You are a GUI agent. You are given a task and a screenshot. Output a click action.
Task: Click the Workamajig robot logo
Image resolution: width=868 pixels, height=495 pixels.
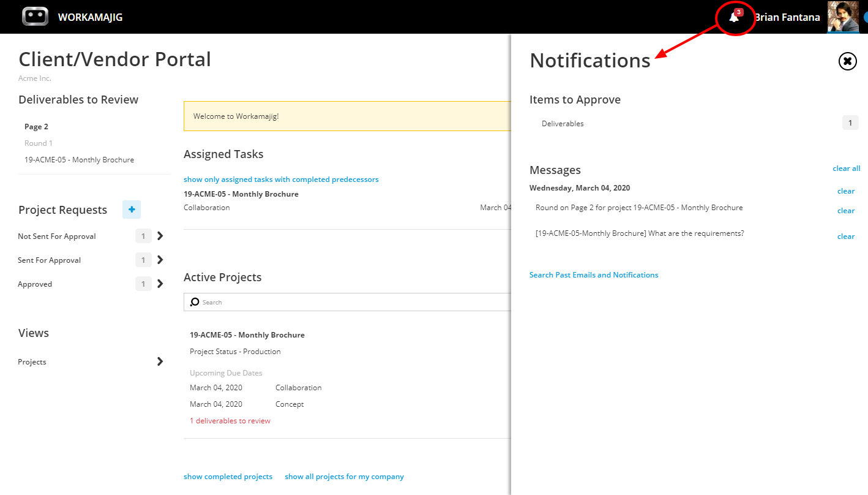coord(35,17)
